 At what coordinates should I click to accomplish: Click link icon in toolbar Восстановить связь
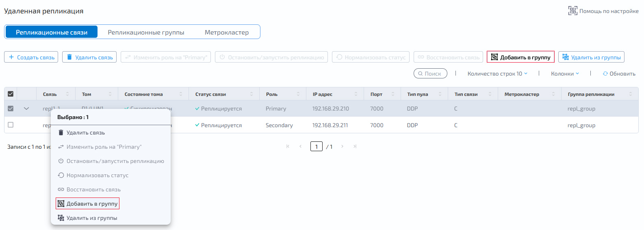[421, 57]
